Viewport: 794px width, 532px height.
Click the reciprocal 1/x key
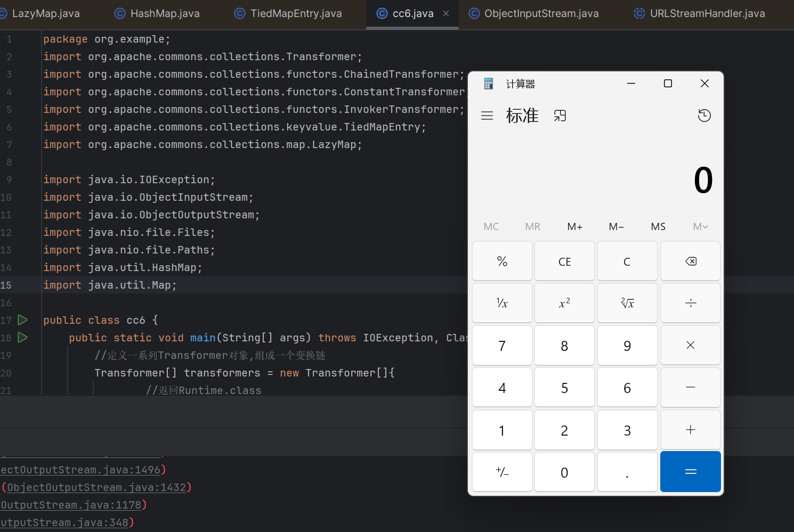point(502,303)
